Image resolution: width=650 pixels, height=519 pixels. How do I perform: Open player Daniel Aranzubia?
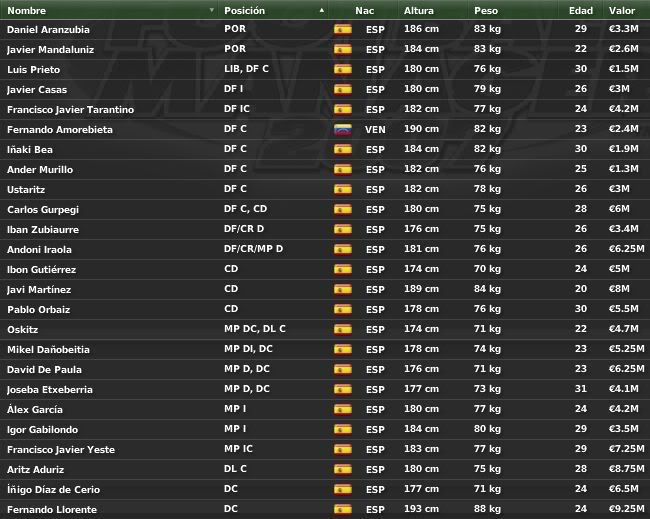coord(48,29)
